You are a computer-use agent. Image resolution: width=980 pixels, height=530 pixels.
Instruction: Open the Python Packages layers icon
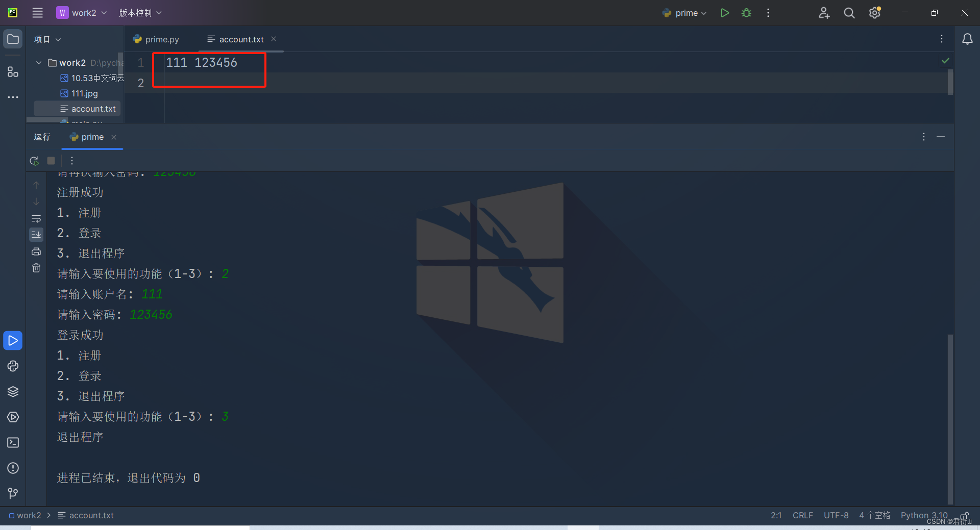(13, 391)
